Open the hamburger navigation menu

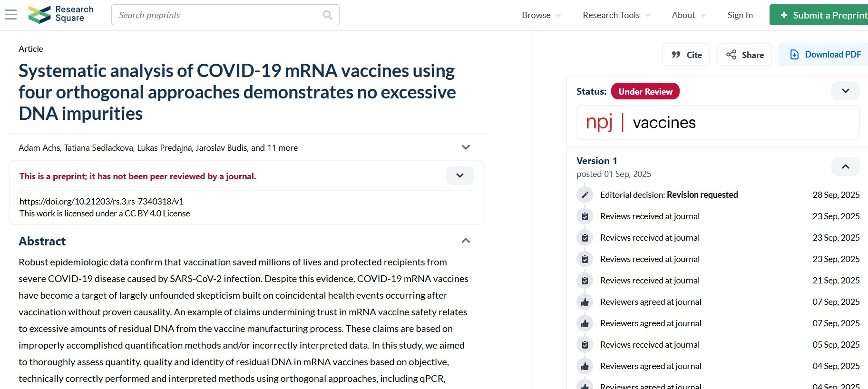[10, 15]
